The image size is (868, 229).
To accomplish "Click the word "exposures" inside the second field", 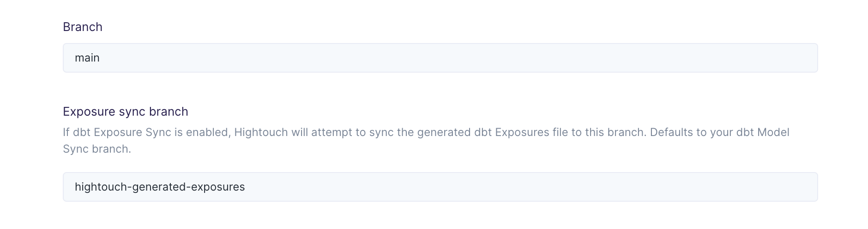I will [x=218, y=187].
